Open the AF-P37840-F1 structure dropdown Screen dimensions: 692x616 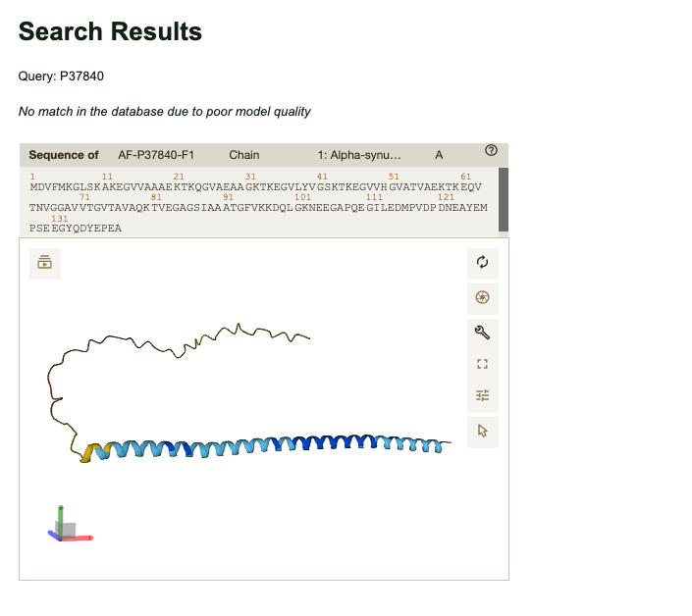pyautogui.click(x=156, y=155)
